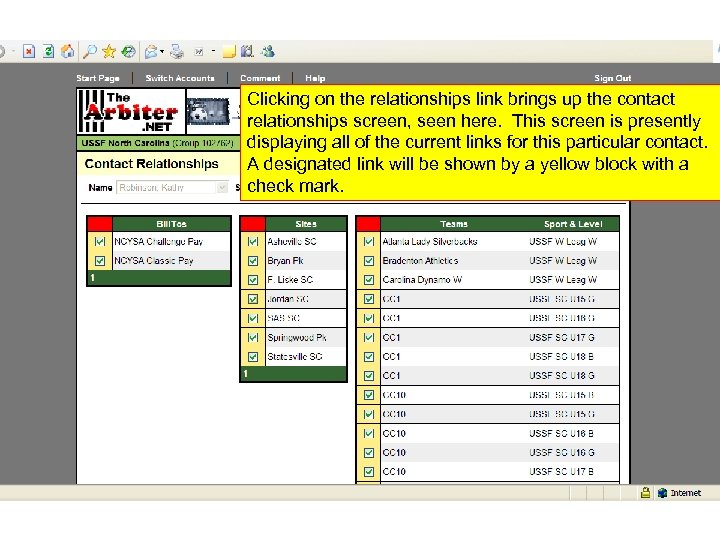The image size is (720, 540).
Task: Toggle the SAS SC site checkbox
Action: point(253,318)
